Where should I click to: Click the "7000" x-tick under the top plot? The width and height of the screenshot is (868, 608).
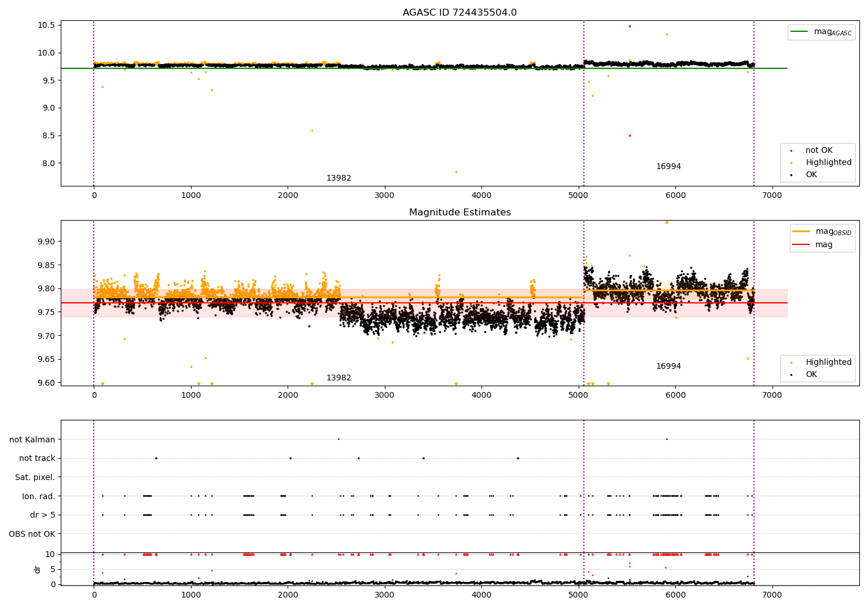(773, 196)
